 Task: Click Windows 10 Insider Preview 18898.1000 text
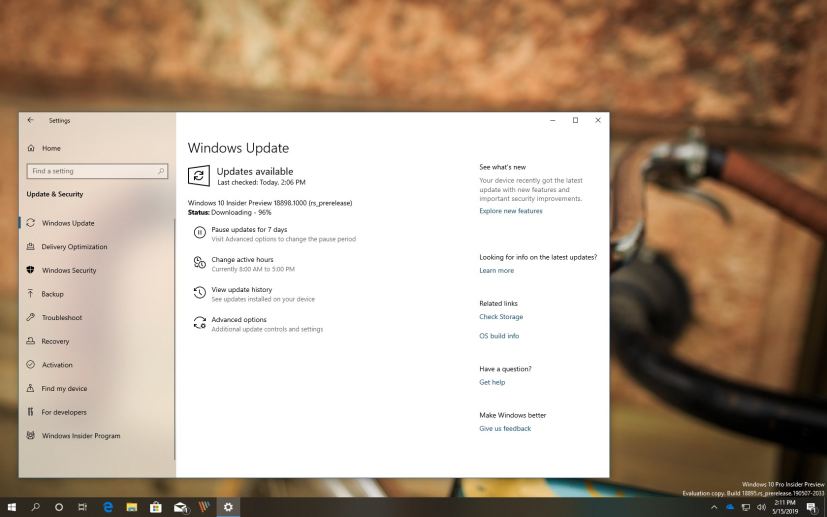coord(270,203)
